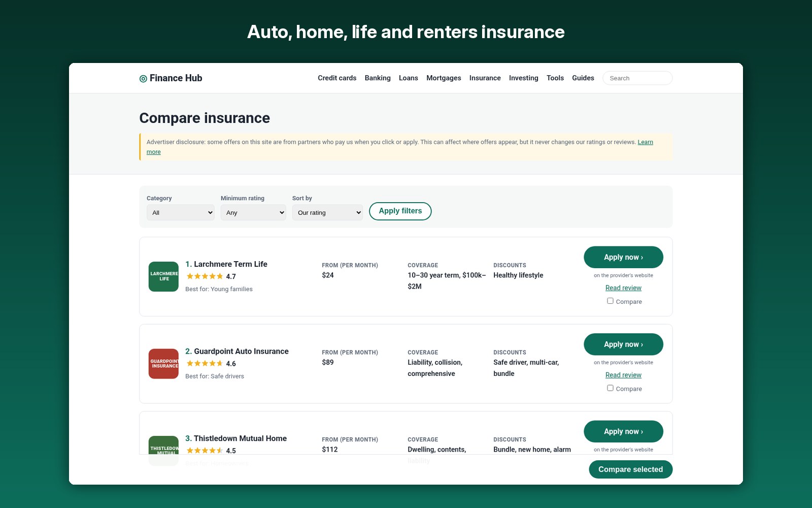Click the Search input field
812x508 pixels.
pyautogui.click(x=637, y=78)
